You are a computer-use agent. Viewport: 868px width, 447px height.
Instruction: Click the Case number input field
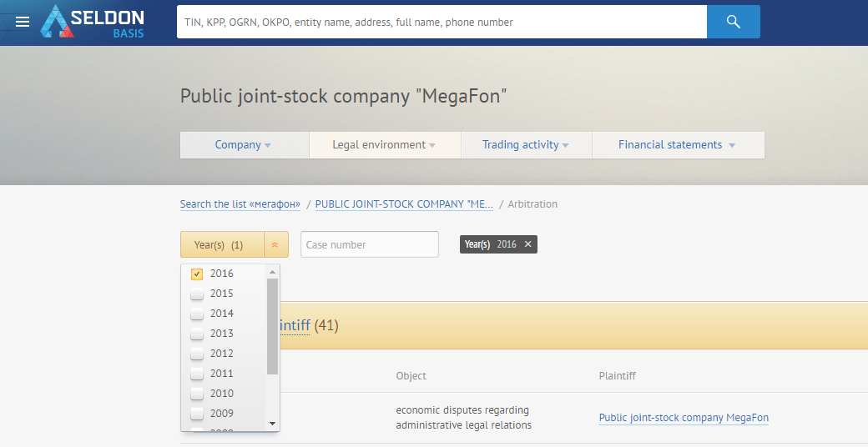pyautogui.click(x=369, y=244)
